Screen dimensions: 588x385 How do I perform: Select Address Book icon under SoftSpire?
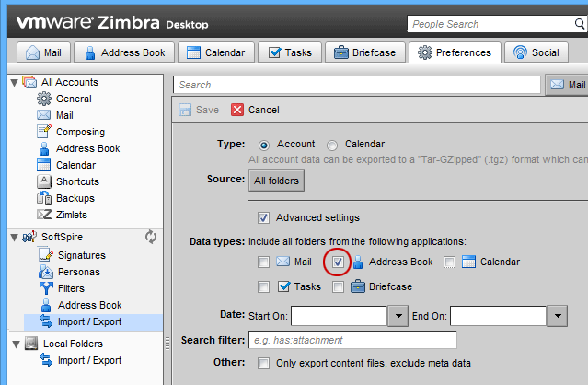coord(46,305)
